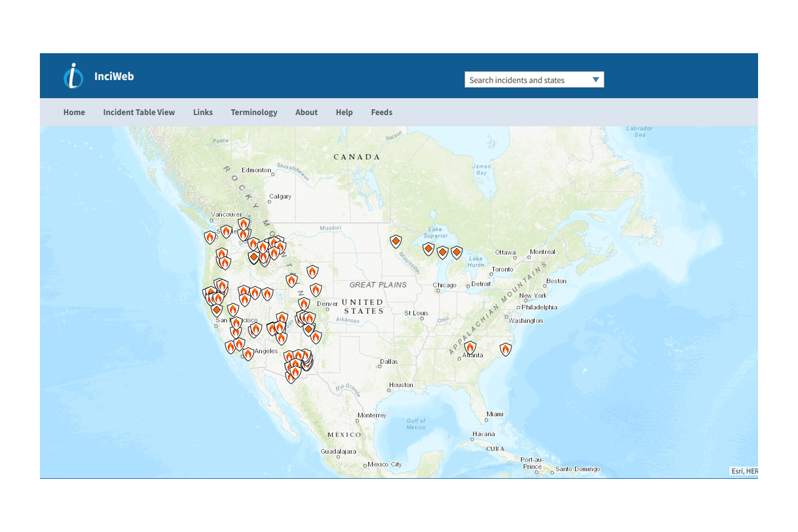The height and width of the screenshot is (532, 798).
Task: Open the About page
Action: (x=306, y=112)
